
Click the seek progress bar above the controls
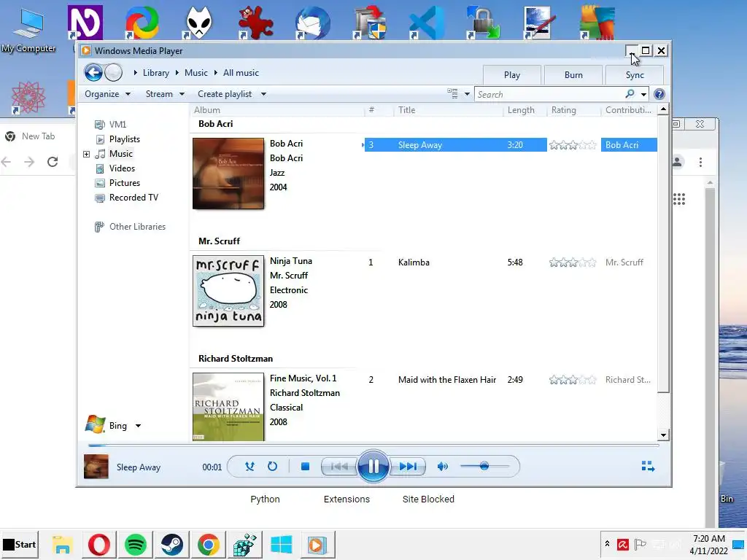pyautogui.click(x=373, y=446)
